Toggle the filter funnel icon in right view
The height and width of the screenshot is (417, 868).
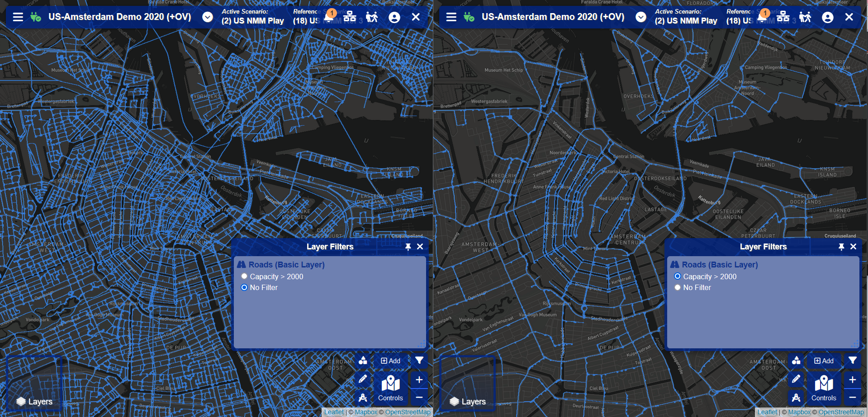point(853,361)
